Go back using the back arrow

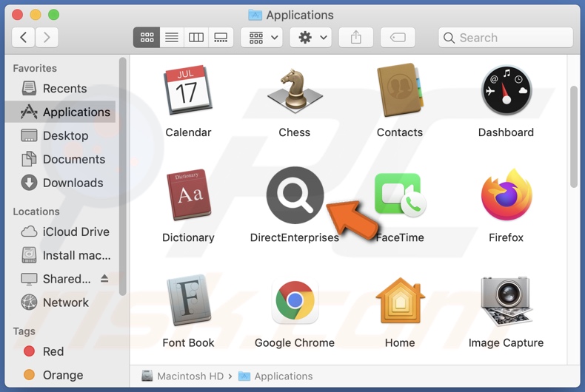[x=24, y=37]
